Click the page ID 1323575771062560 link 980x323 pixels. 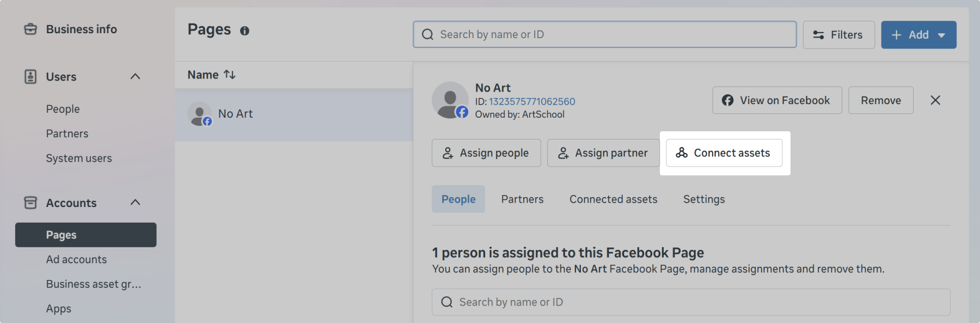point(532,101)
